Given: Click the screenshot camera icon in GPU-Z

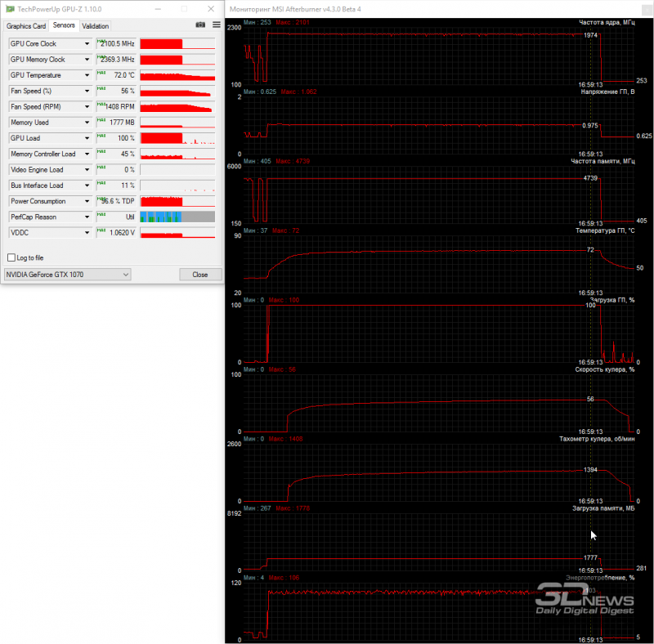Looking at the screenshot, I should pyautogui.click(x=200, y=25).
